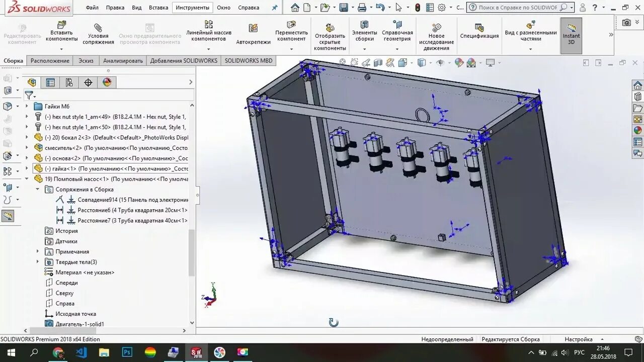The height and width of the screenshot is (362, 644).
Task: Open SolidWorks Resources home icon in task pane
Action: point(637,85)
